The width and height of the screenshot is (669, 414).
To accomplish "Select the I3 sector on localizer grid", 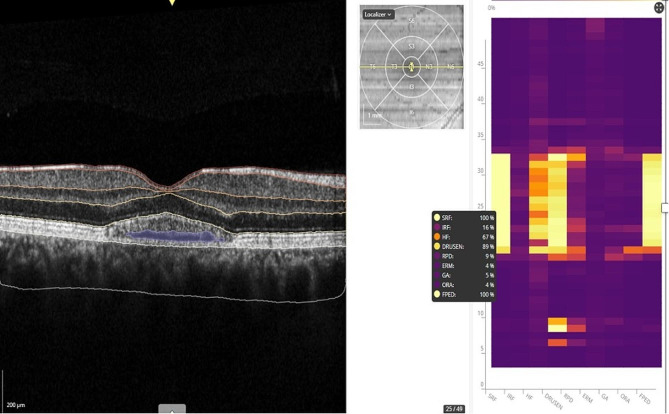I will pyautogui.click(x=411, y=87).
